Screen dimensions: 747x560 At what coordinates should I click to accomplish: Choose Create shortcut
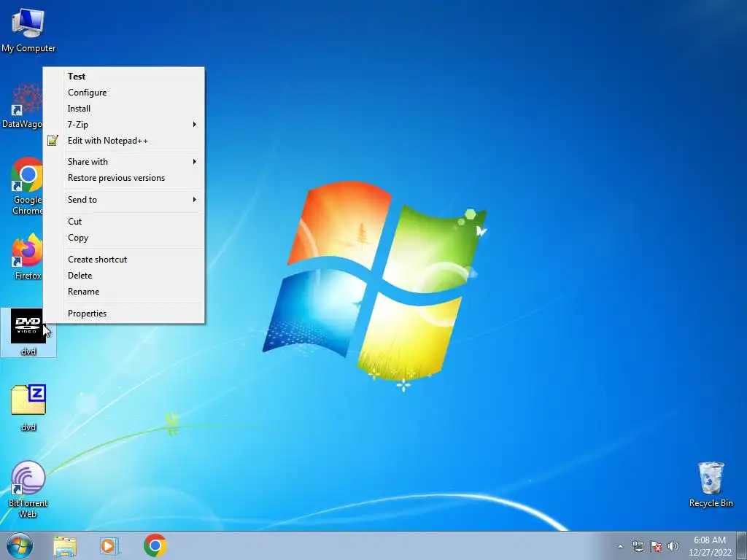tap(124, 260)
